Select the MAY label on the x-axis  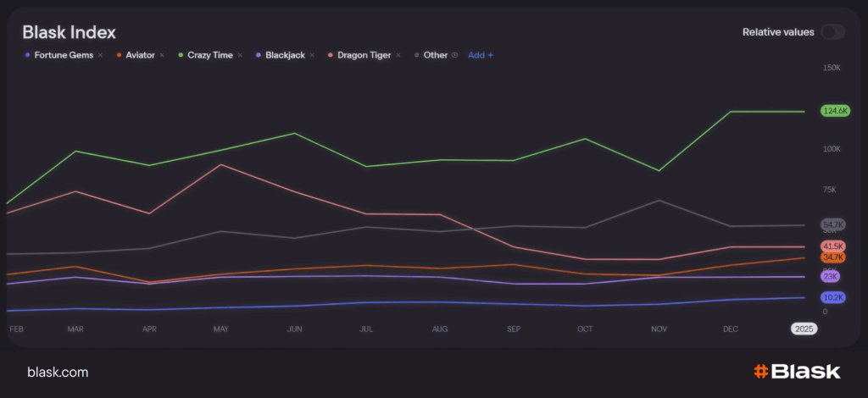tap(221, 329)
